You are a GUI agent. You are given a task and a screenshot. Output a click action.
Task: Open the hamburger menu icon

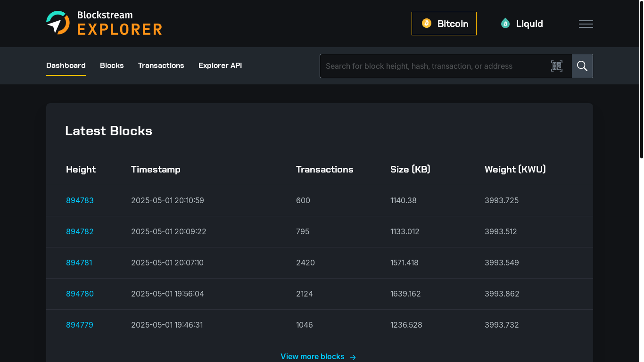[x=586, y=24]
